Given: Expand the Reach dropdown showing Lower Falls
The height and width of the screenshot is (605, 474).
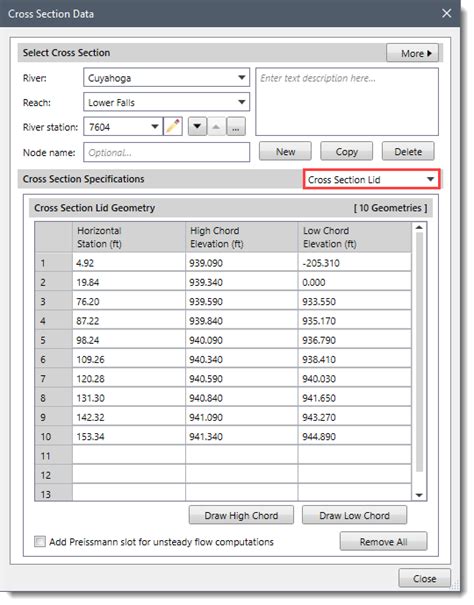Looking at the screenshot, I should tap(166, 102).
